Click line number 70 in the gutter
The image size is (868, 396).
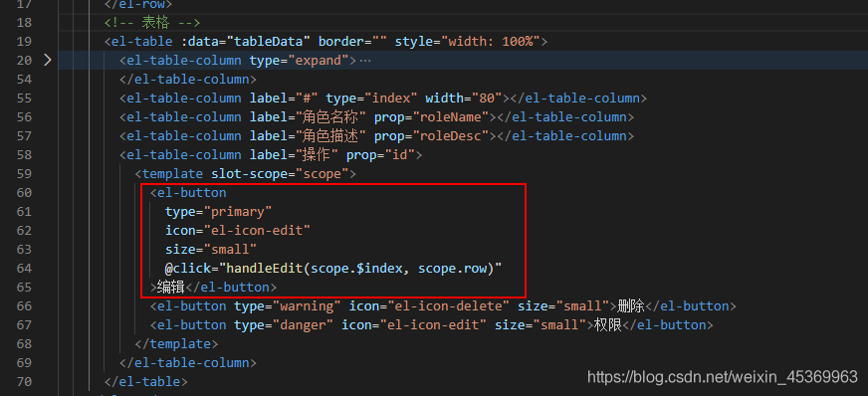pos(24,382)
